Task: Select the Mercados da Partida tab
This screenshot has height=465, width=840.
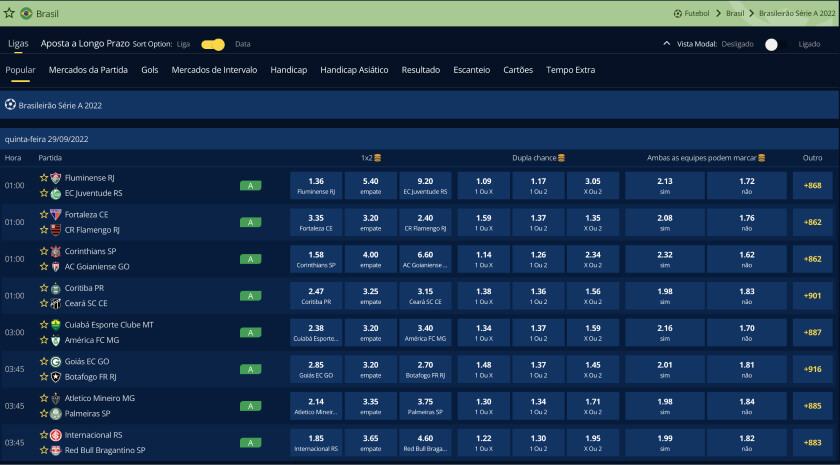Action: pos(88,70)
